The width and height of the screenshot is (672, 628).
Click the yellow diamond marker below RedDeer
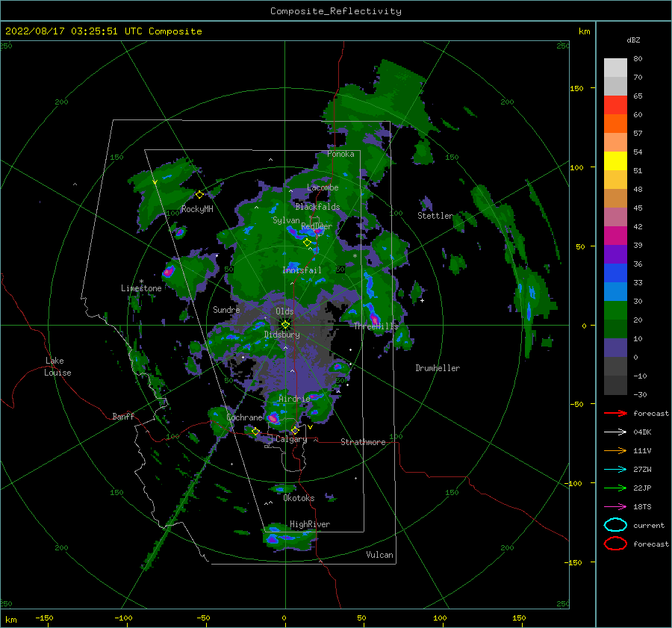pos(307,243)
